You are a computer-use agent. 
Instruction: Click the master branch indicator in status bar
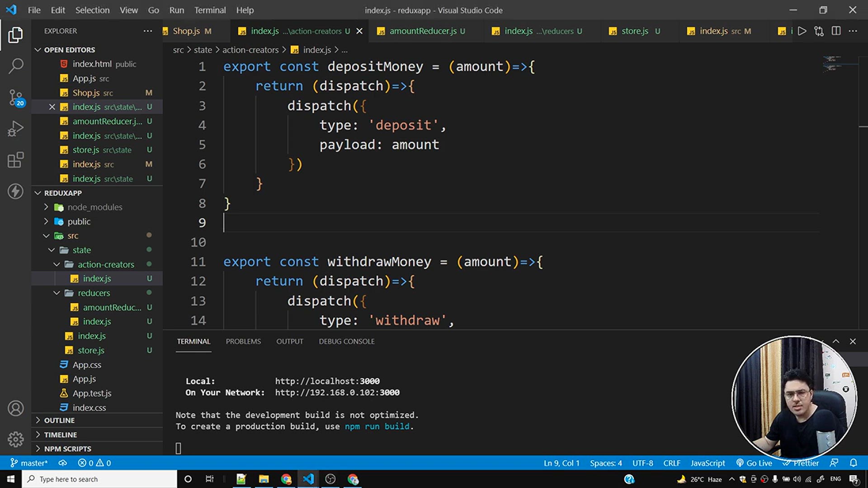pyautogui.click(x=29, y=463)
